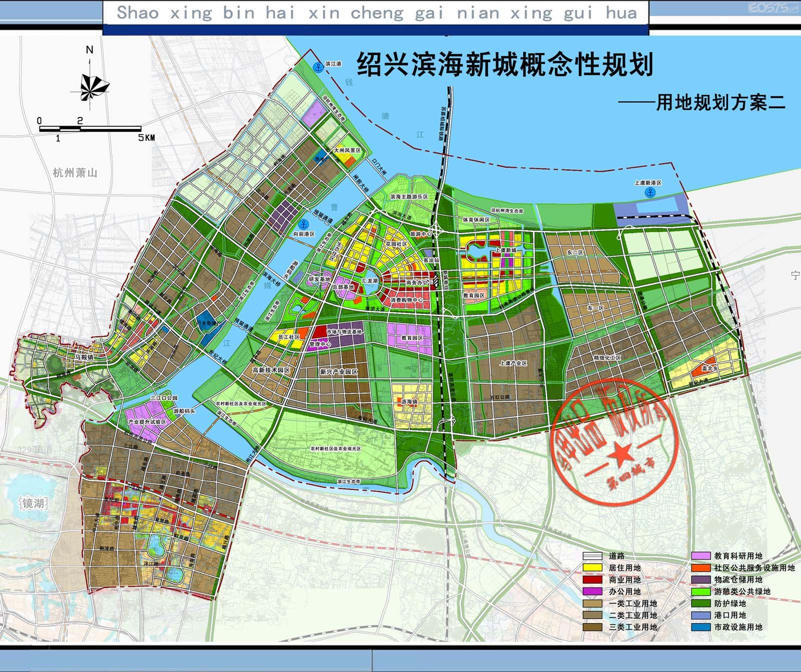Click the 大闸风景区 label

pyautogui.click(x=347, y=150)
